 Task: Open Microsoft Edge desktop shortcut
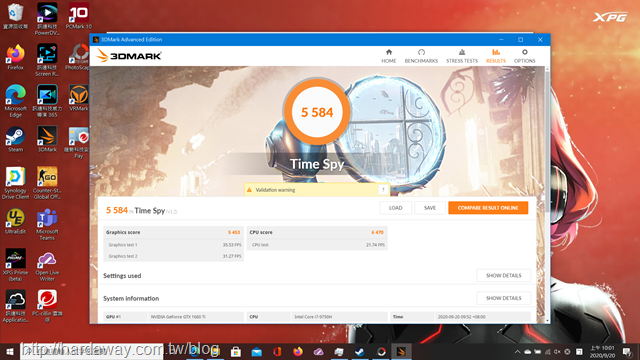(x=16, y=101)
